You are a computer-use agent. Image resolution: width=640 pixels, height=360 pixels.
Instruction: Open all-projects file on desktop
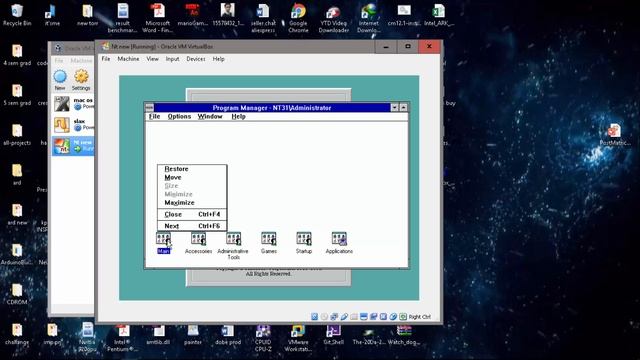point(17,135)
